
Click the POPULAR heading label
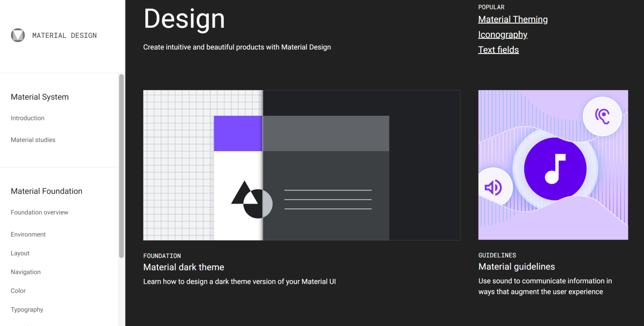[x=491, y=7]
